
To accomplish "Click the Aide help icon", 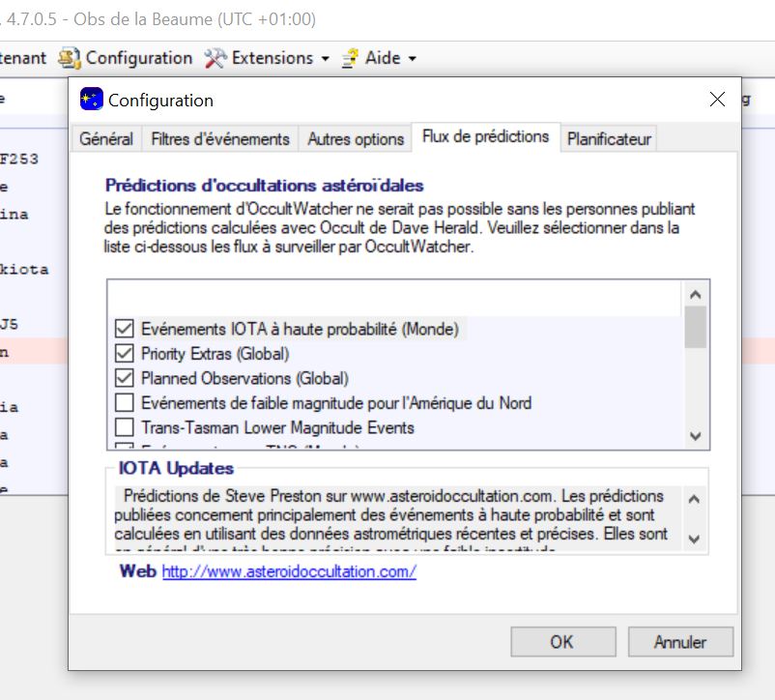I will [x=351, y=58].
